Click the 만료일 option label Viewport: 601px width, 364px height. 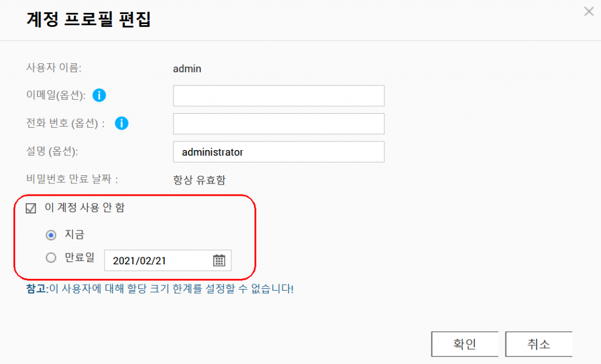pyautogui.click(x=79, y=257)
